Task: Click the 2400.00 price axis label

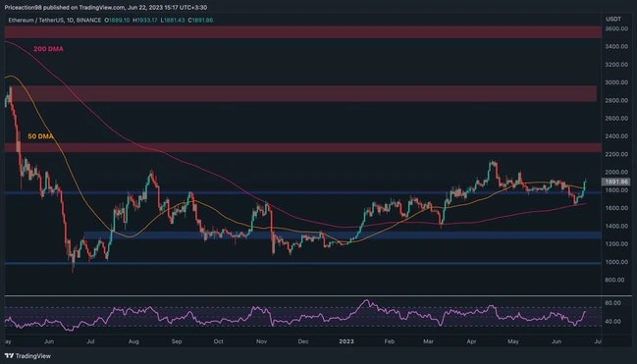Action: (x=615, y=136)
